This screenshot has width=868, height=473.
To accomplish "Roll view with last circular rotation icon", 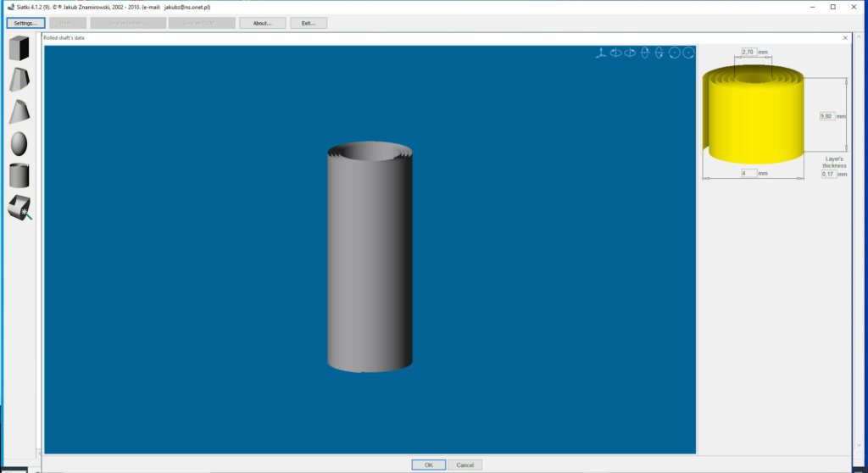I will pos(688,53).
